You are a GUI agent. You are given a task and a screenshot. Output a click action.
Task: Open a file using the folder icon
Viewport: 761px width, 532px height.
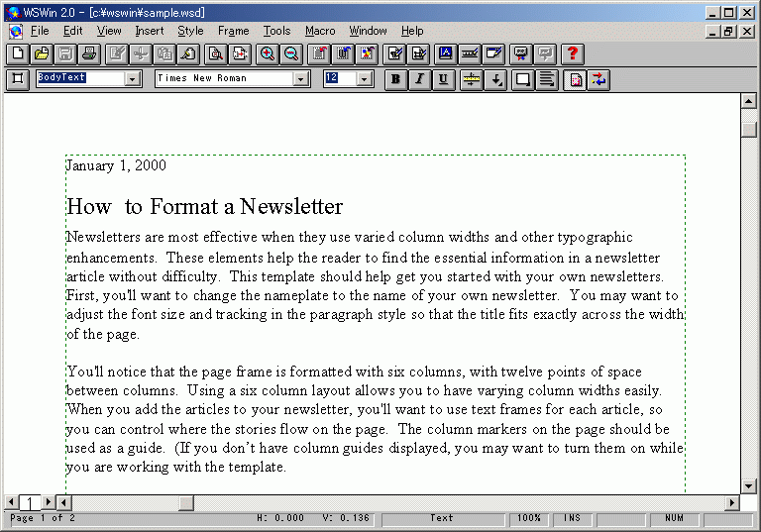pos(42,53)
